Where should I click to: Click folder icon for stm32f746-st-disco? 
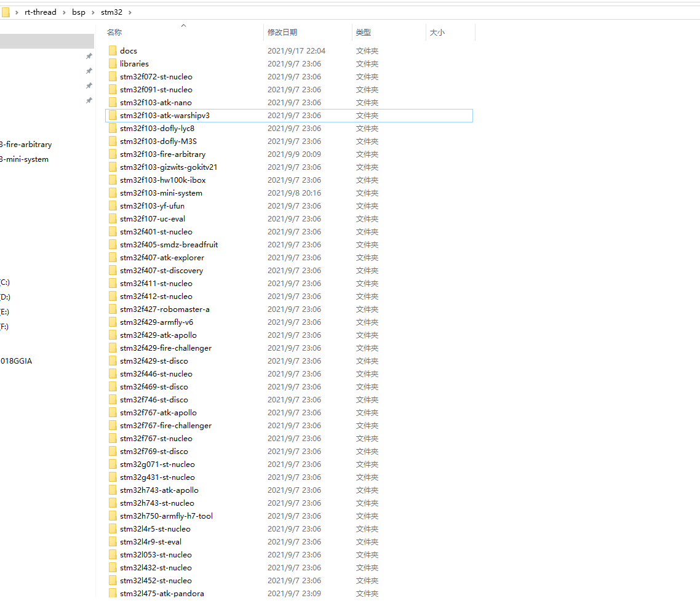(x=113, y=400)
